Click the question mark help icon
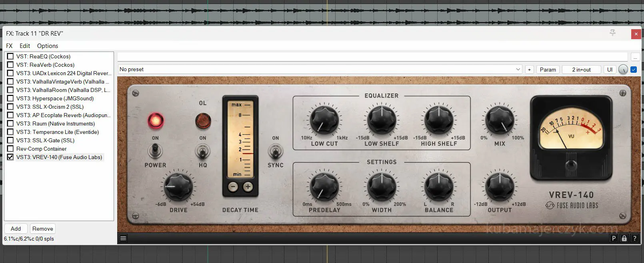 pyautogui.click(x=634, y=239)
